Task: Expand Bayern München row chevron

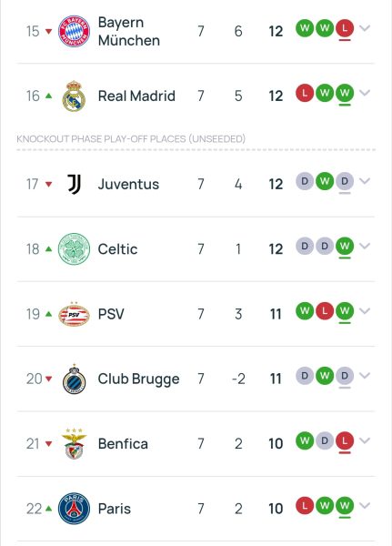Action: [365, 28]
